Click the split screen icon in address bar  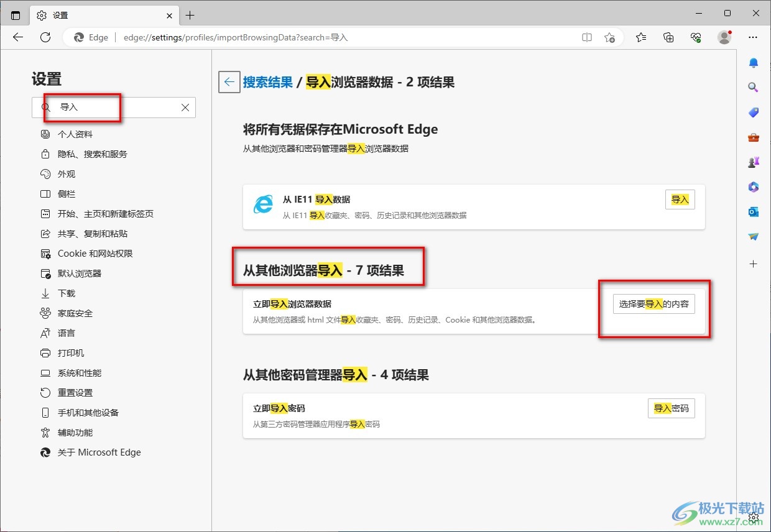click(x=587, y=37)
